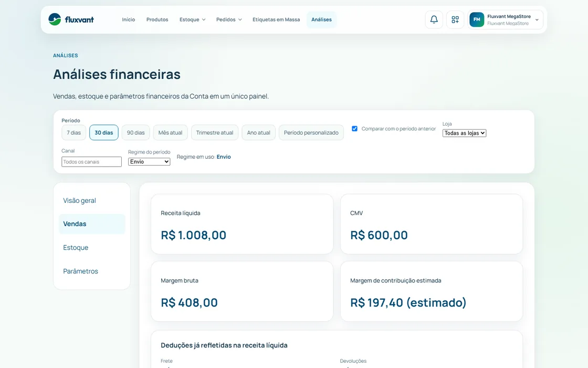Toggle Comparar com o período anterior checkbox
Image resolution: width=588 pixels, height=368 pixels.
tap(354, 128)
